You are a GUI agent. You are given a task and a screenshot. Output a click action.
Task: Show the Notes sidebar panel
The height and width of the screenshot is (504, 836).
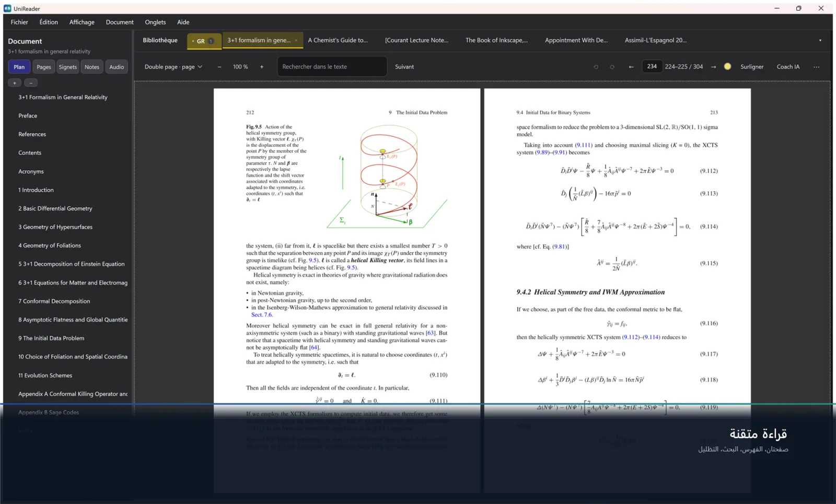(92, 67)
